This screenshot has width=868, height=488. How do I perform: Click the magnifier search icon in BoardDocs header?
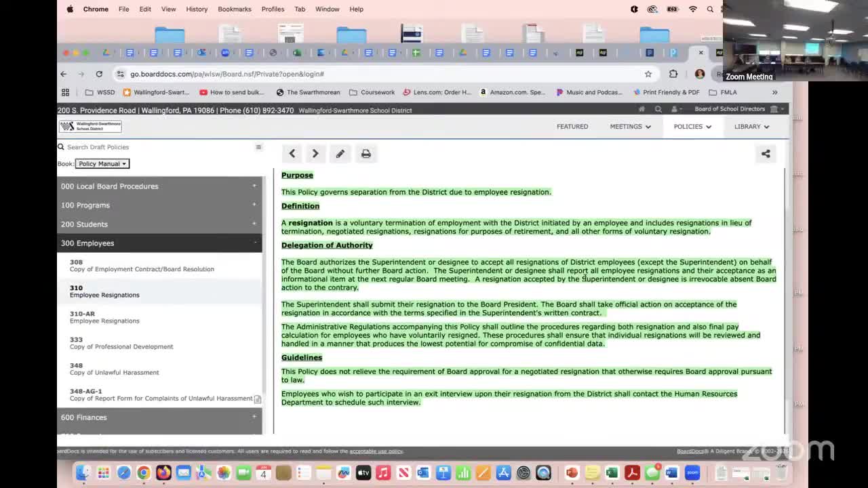[658, 109]
